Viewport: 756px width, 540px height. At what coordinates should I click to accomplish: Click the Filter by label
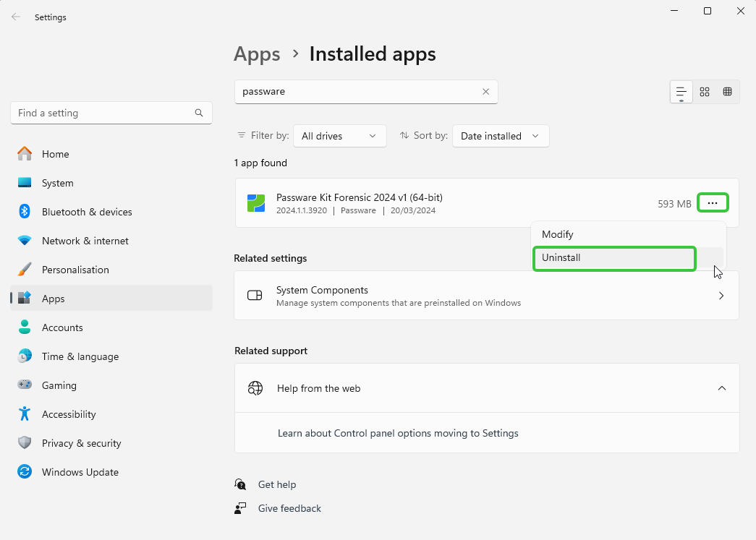(x=270, y=135)
